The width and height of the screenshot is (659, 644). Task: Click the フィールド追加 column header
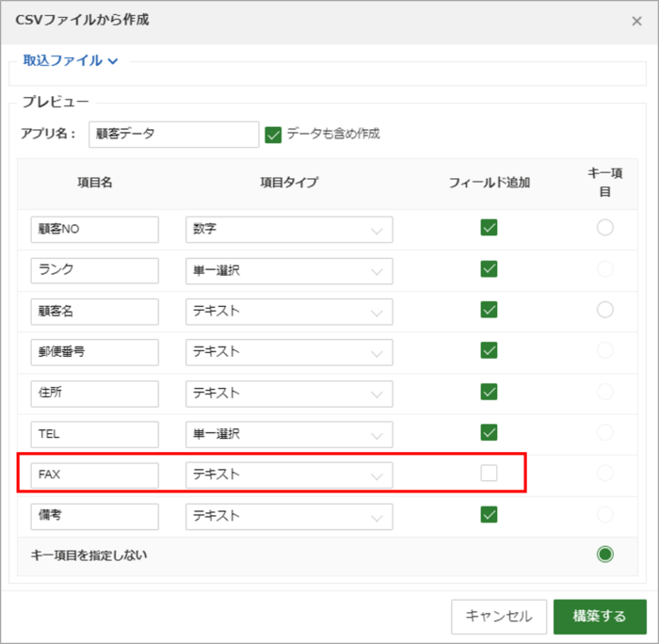[490, 183]
